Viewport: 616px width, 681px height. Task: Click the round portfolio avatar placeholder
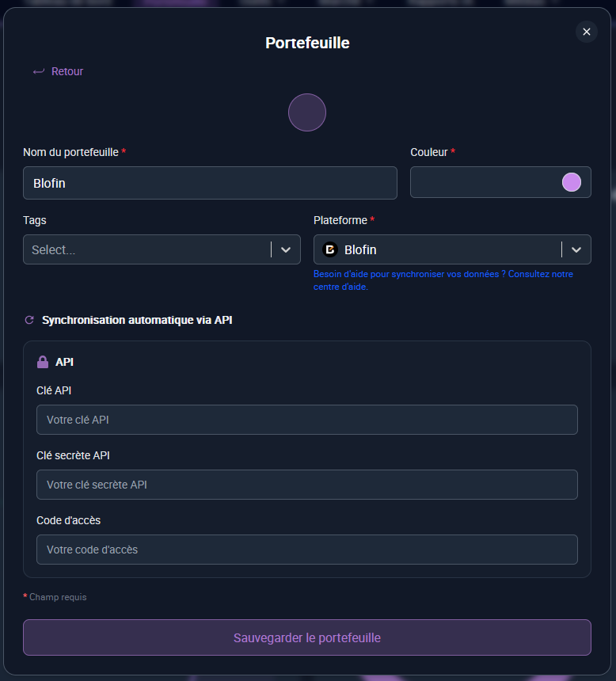click(307, 112)
